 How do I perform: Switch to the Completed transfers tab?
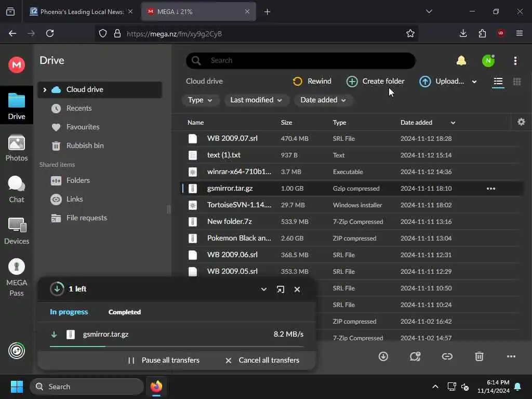(x=125, y=312)
